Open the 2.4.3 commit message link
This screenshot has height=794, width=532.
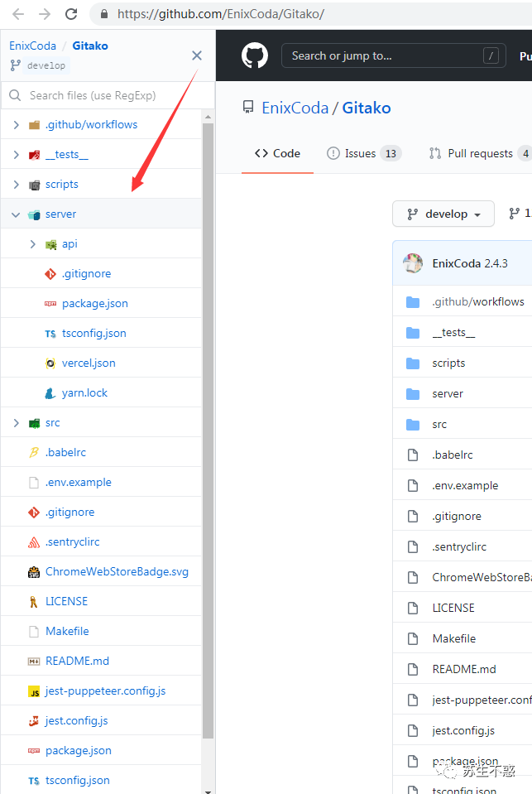(x=496, y=263)
